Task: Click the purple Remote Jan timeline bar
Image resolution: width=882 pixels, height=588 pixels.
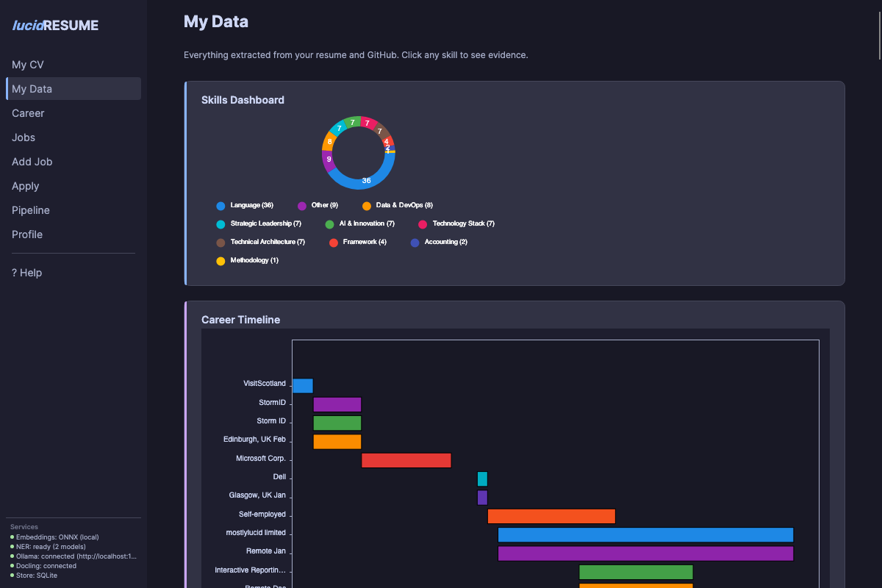Action: click(646, 553)
